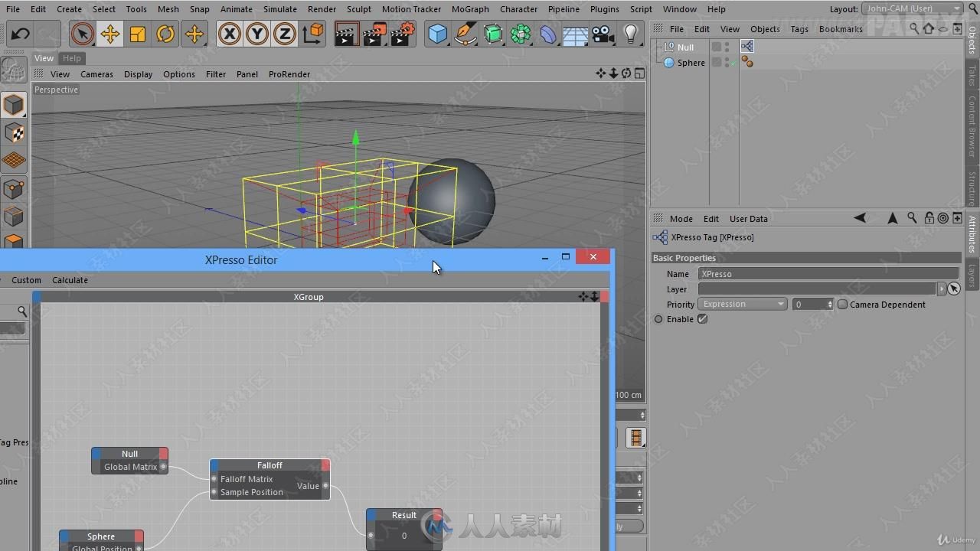
Task: Open the Priority Expression dropdown
Action: coord(743,305)
